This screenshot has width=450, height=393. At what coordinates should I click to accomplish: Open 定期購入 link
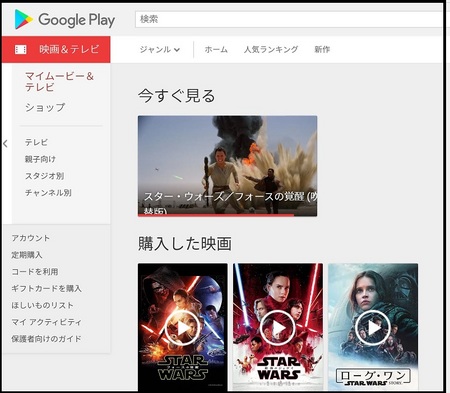click(27, 255)
